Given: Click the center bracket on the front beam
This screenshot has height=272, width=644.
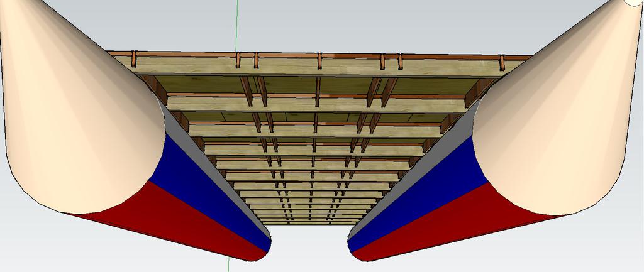Looking at the screenshot, I should pyautogui.click(x=319, y=61).
